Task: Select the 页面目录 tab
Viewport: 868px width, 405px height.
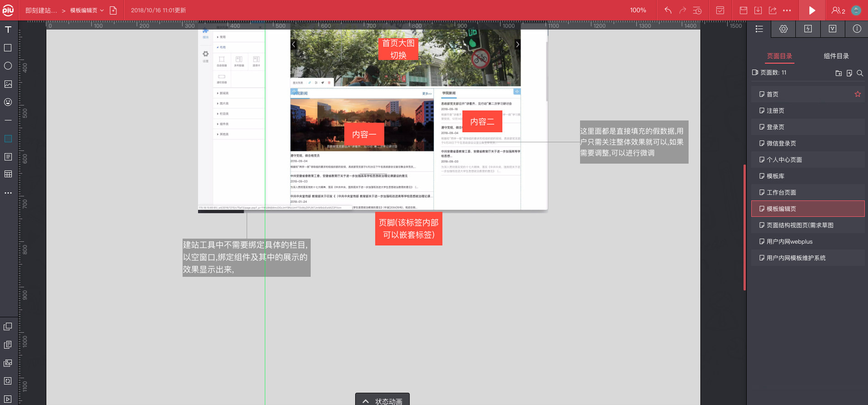Action: [x=779, y=56]
